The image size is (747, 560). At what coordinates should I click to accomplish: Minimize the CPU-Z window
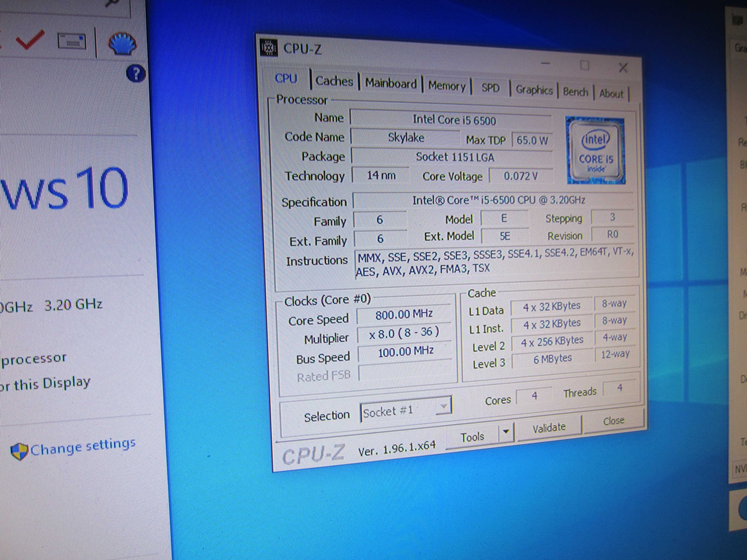pyautogui.click(x=545, y=63)
